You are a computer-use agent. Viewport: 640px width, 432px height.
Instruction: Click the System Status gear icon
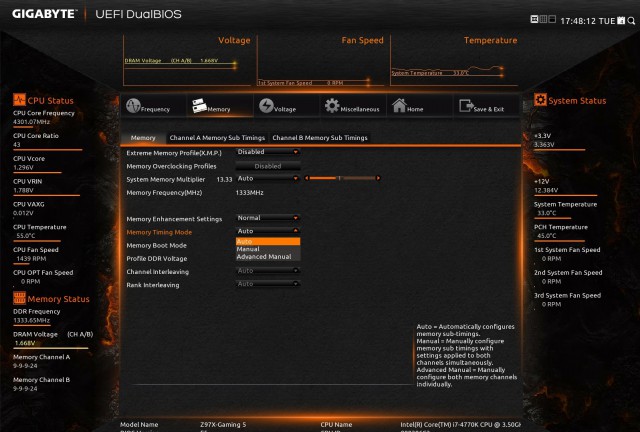coord(540,100)
